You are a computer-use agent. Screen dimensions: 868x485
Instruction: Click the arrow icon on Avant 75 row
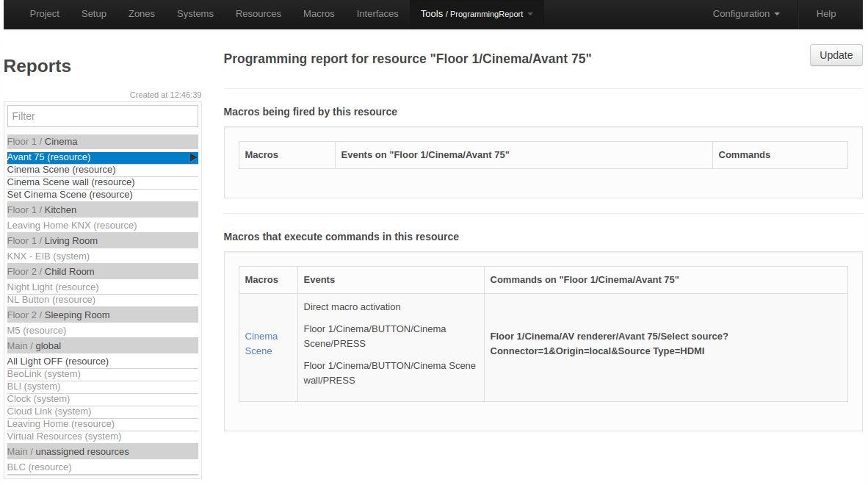click(x=192, y=158)
